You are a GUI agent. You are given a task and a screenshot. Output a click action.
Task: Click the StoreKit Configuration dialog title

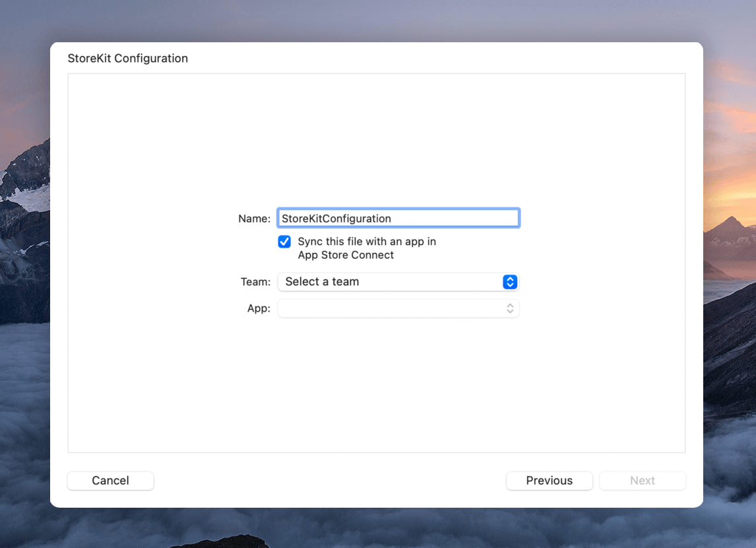click(x=128, y=58)
